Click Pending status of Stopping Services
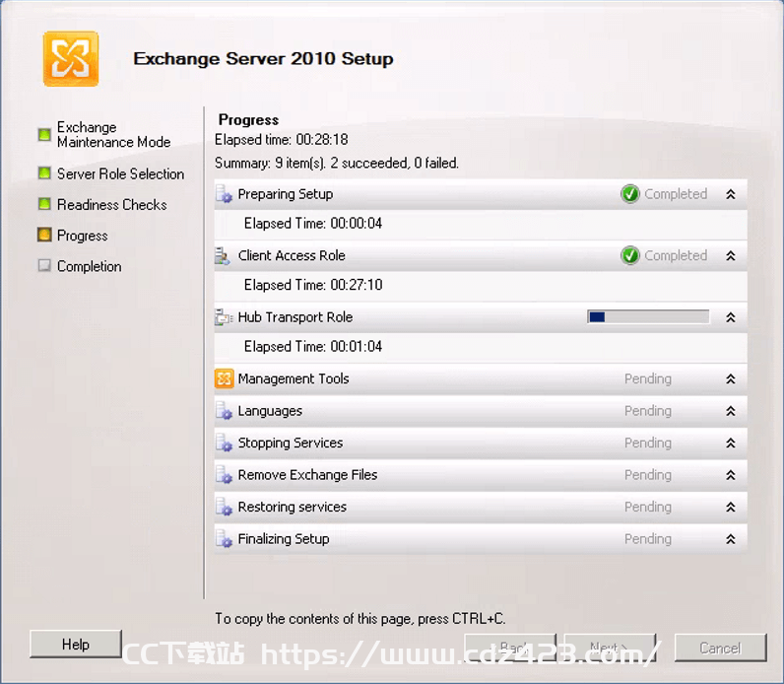The width and height of the screenshot is (784, 684). (x=648, y=443)
